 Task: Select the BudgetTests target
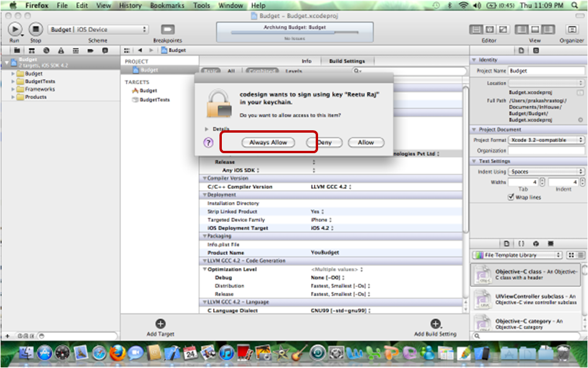click(x=151, y=100)
